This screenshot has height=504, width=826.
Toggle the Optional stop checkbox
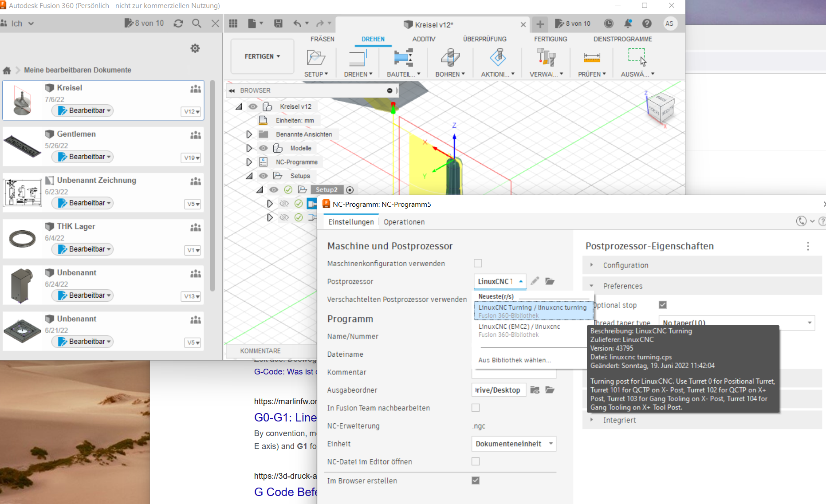pos(663,305)
